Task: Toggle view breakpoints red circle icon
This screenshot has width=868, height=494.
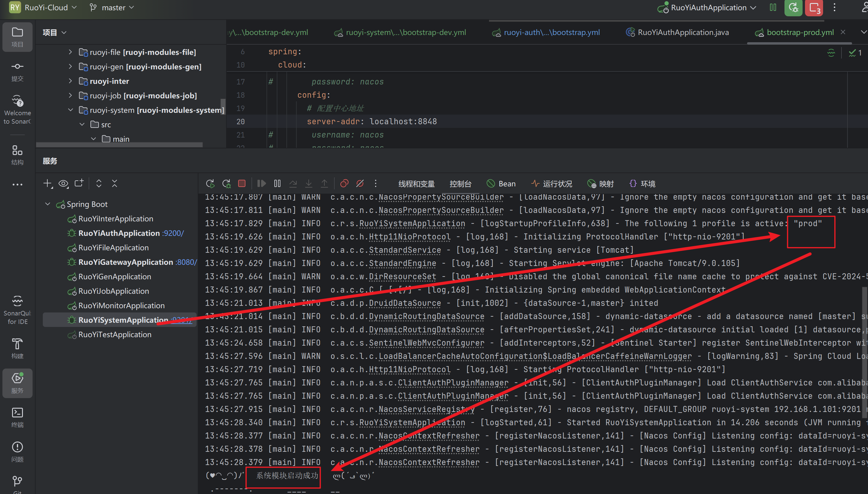Action: click(344, 184)
